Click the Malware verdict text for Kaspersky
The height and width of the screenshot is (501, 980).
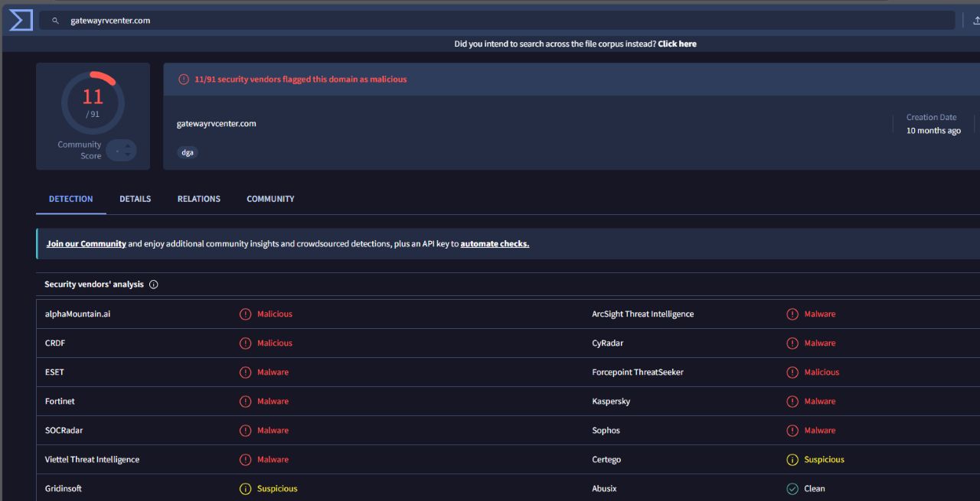coord(820,402)
